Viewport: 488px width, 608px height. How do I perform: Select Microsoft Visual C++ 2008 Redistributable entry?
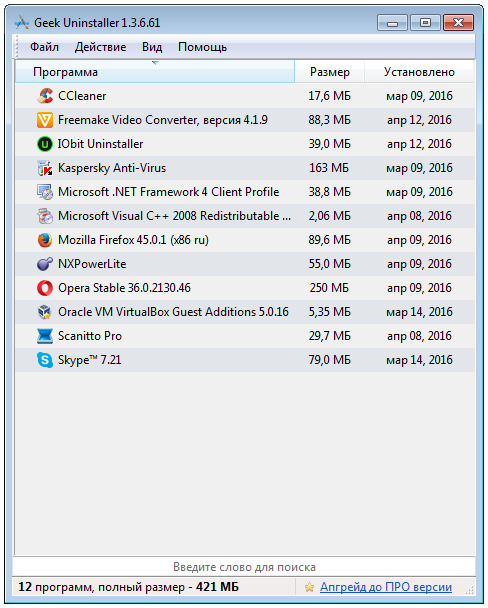tap(174, 216)
